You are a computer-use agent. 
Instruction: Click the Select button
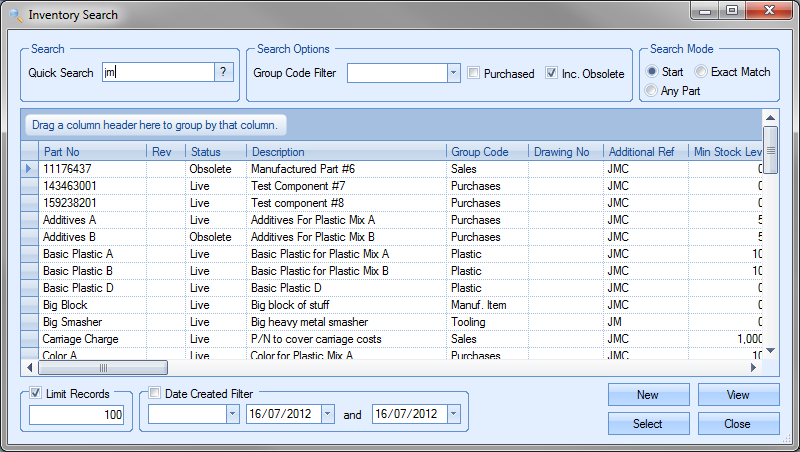(648, 424)
